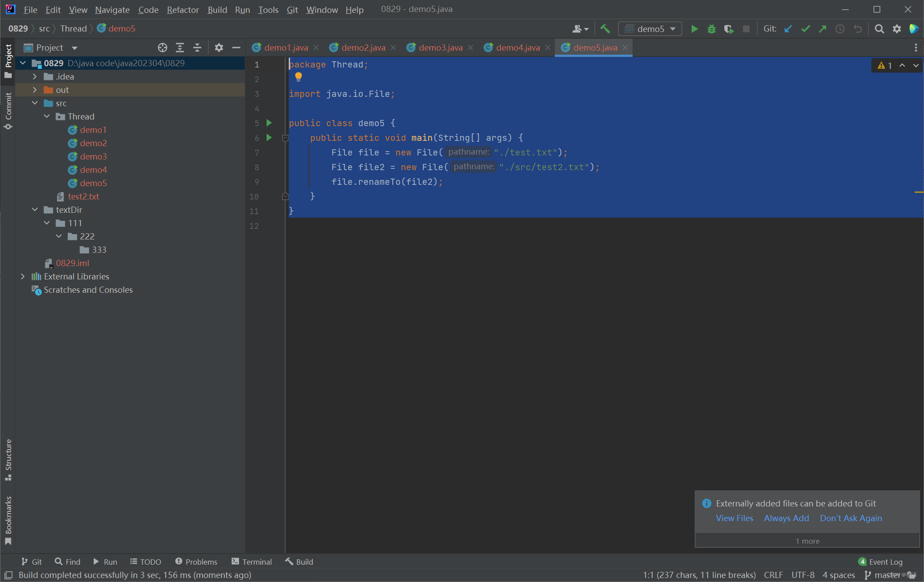Click the Settings gear icon in toolbar
This screenshot has height=582, width=924.
coord(896,29)
